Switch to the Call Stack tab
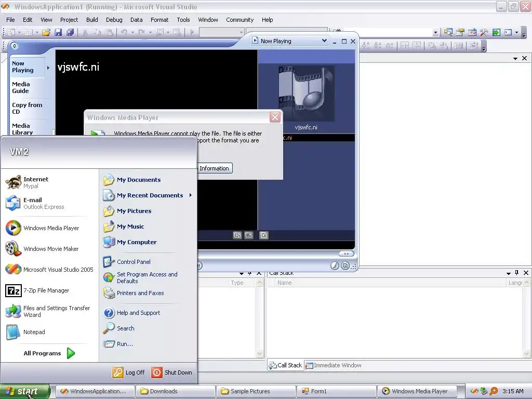 pyautogui.click(x=286, y=365)
